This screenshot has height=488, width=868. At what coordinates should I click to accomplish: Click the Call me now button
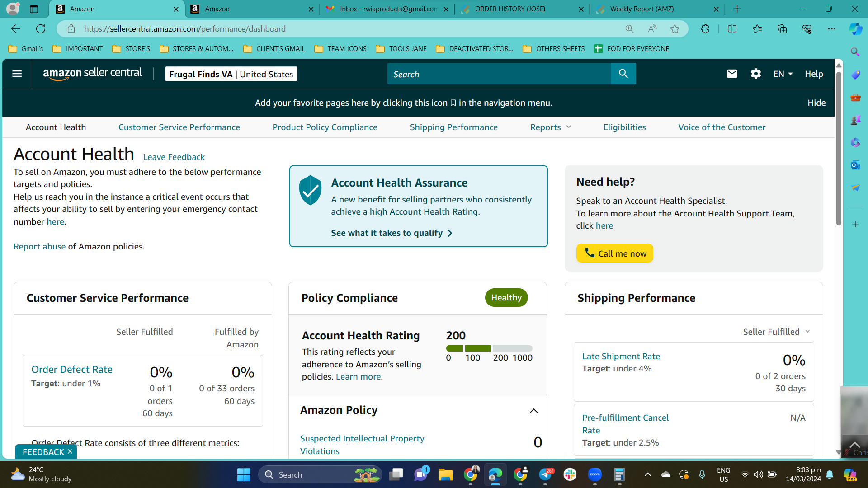614,253
